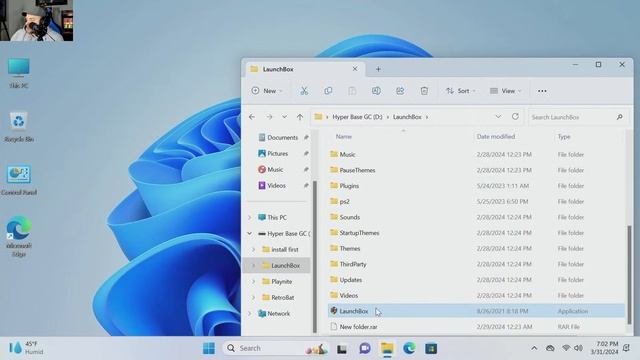Expand the install first folder node
Screen dimensions: 640x360
tap(253, 249)
